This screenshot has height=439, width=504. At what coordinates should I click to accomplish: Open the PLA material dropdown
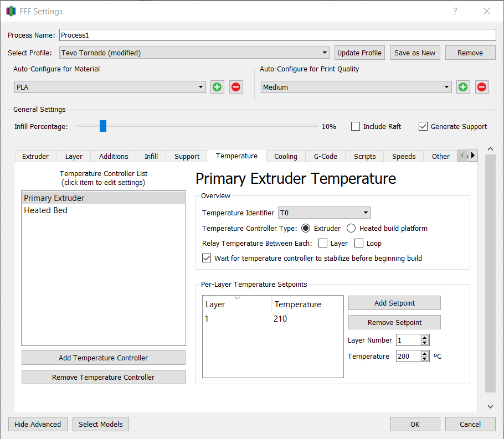pos(110,87)
